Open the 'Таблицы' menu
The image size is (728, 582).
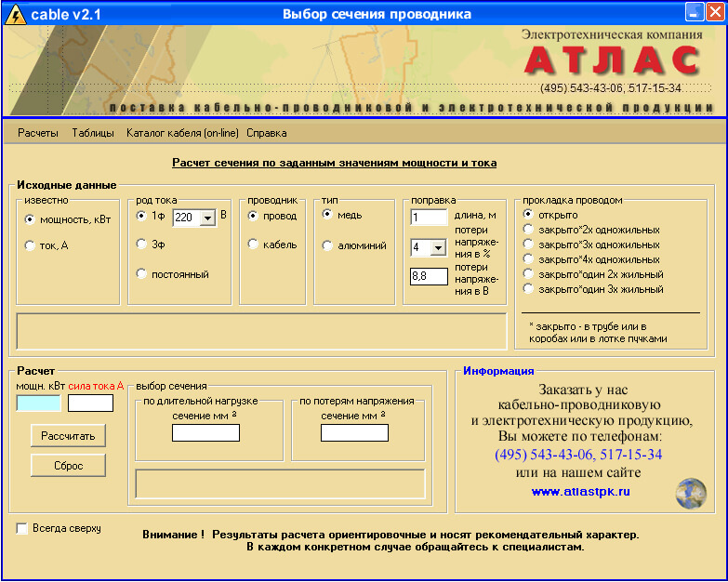click(x=93, y=133)
